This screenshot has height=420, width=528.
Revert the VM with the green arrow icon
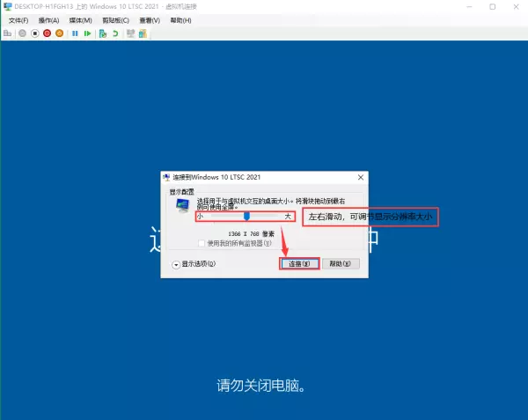[115, 33]
